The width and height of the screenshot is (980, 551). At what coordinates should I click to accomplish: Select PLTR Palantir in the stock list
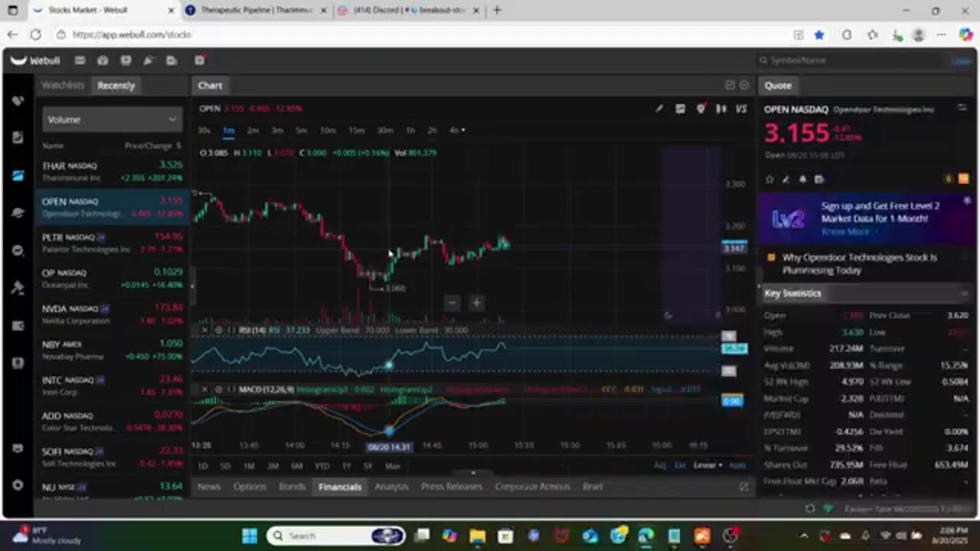tap(113, 243)
